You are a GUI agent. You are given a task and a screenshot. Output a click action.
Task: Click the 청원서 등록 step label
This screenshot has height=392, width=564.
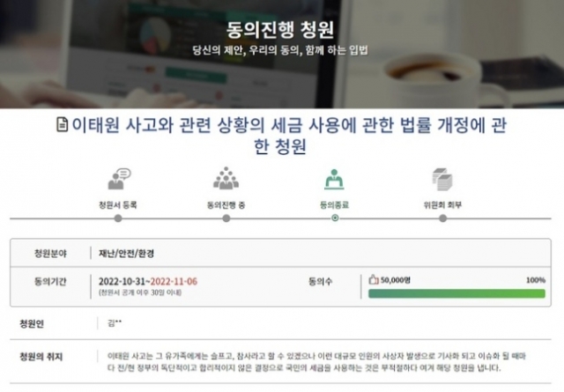tap(118, 205)
